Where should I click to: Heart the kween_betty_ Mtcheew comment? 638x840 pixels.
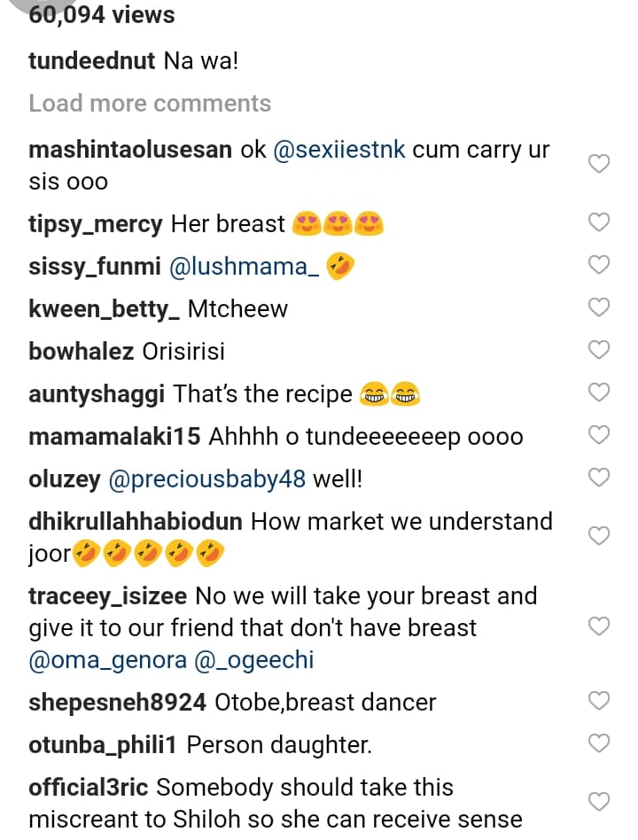(600, 307)
